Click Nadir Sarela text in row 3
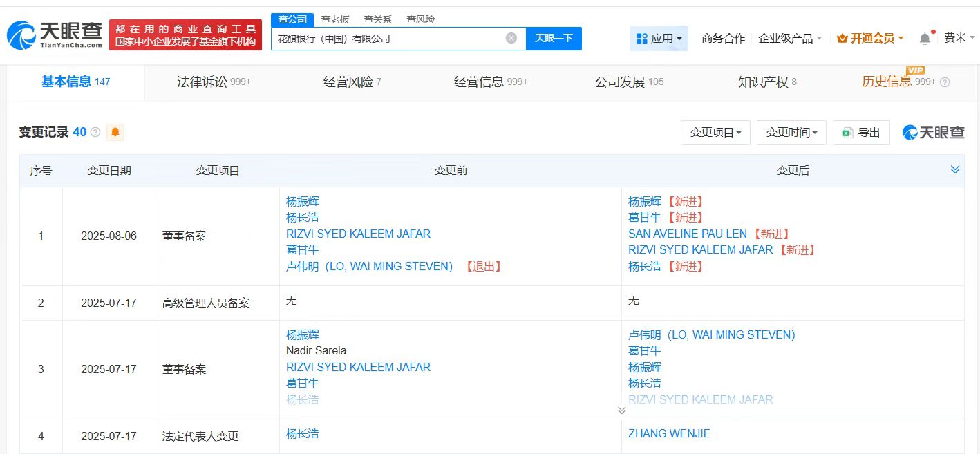This screenshot has width=980, height=454. (x=317, y=350)
